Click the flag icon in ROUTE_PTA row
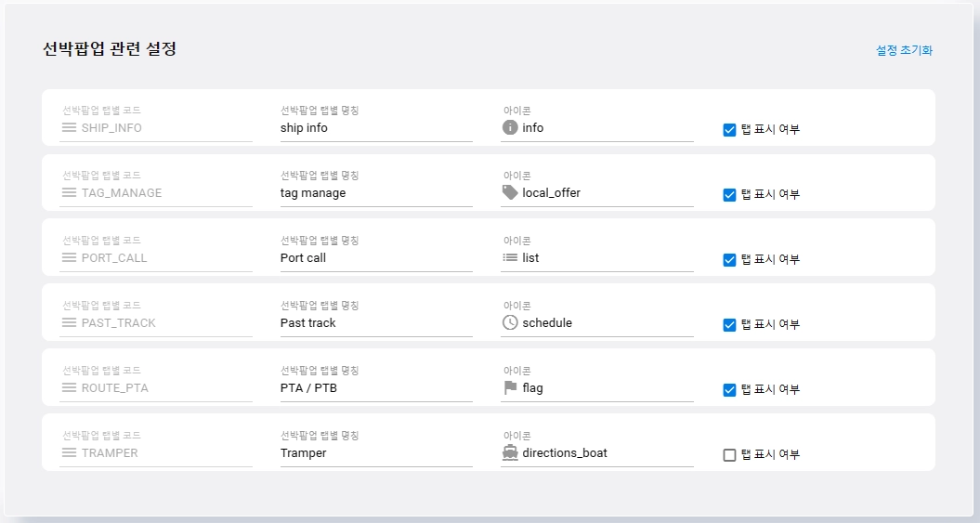980x523 pixels. [x=510, y=387]
